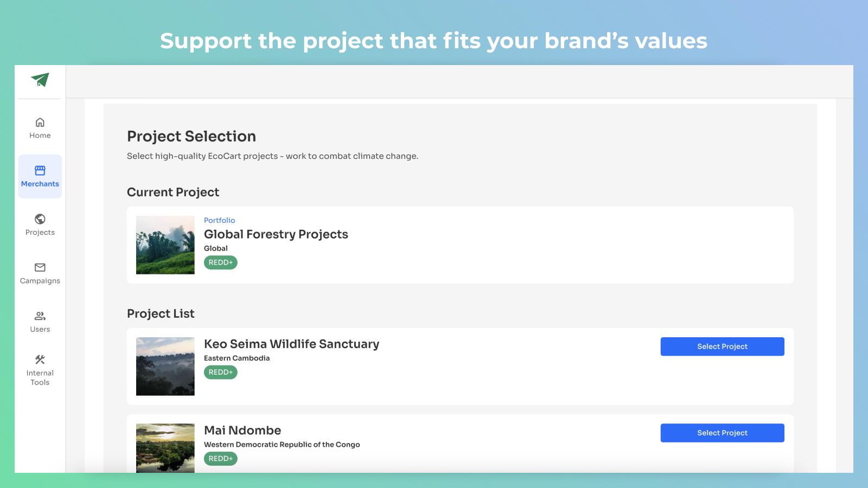Select Project for Keo Seima Wildlife Sanctuary
868x488 pixels.
pos(722,346)
